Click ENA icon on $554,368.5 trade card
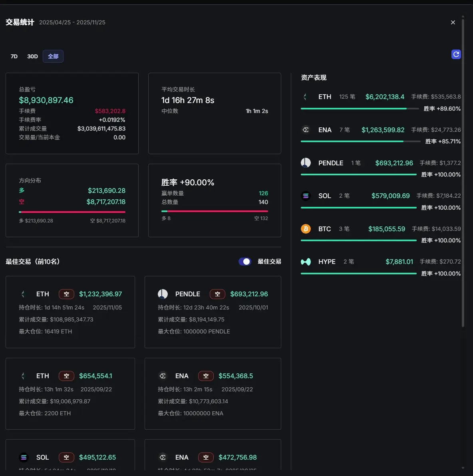 tap(163, 376)
